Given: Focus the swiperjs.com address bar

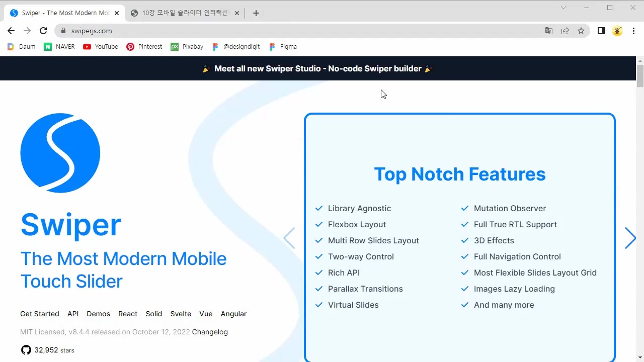Looking at the screenshot, I should pyautogui.click(x=302, y=31).
